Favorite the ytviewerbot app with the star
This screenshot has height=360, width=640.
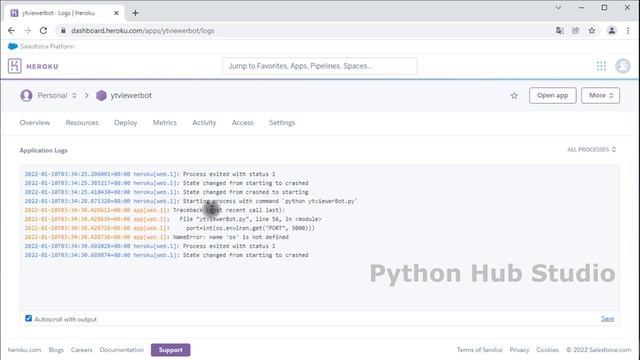pos(514,96)
